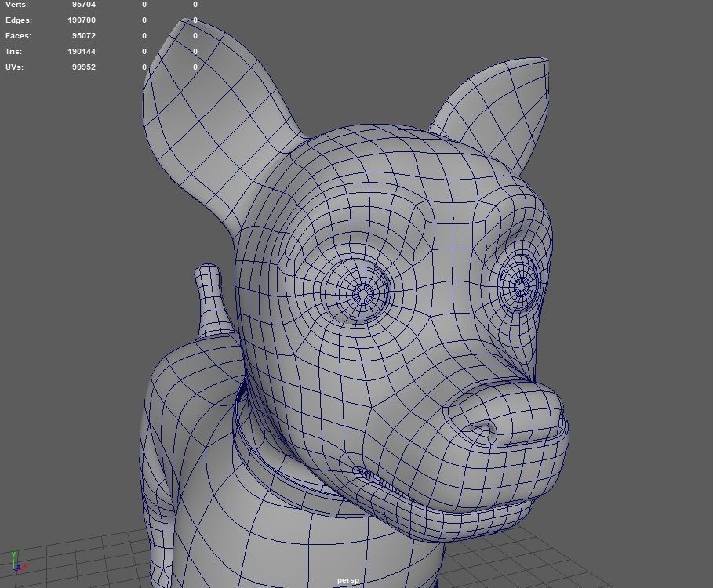
Task: Click the "Edges:" heads-up display label
Action: coord(19,20)
